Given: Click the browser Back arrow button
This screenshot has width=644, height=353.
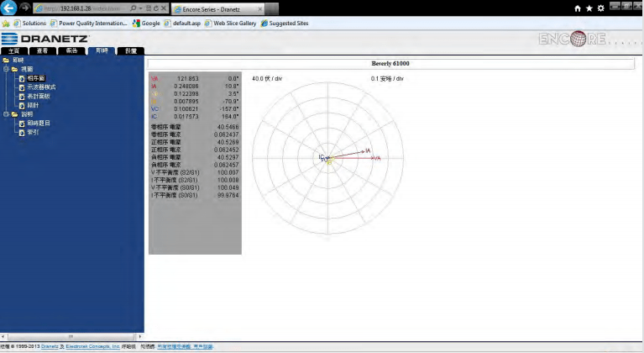Looking at the screenshot, I should coord(11,8).
